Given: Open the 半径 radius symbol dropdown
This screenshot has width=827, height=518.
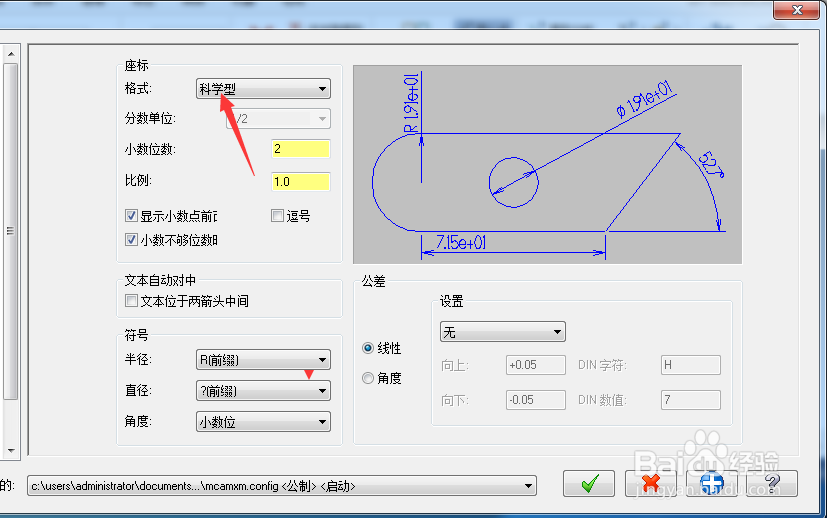Looking at the screenshot, I should point(263,360).
